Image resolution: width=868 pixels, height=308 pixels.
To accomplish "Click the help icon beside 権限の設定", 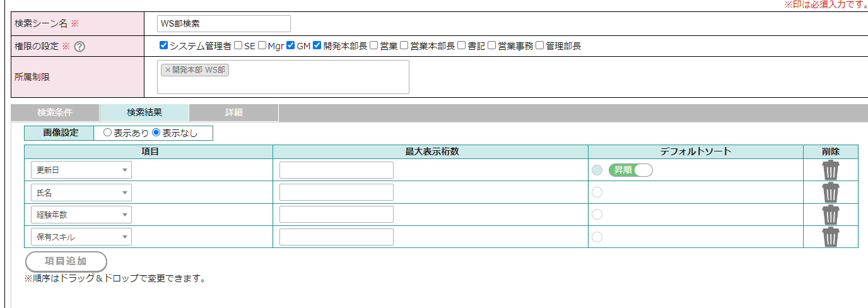I will [x=79, y=46].
